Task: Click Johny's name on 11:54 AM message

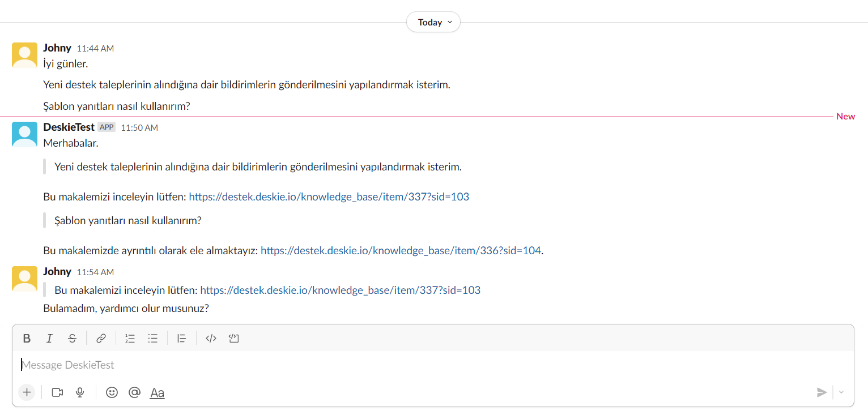Action: 57,272
